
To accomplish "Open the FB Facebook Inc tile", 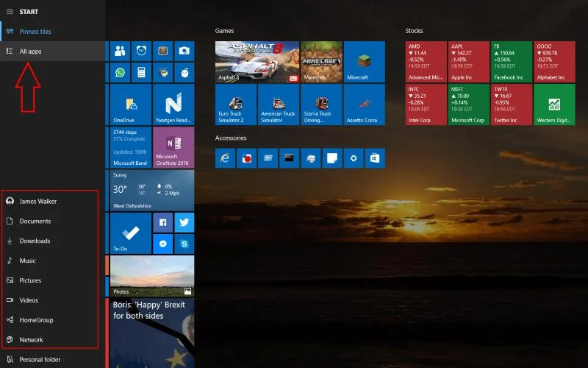I will click(x=512, y=62).
